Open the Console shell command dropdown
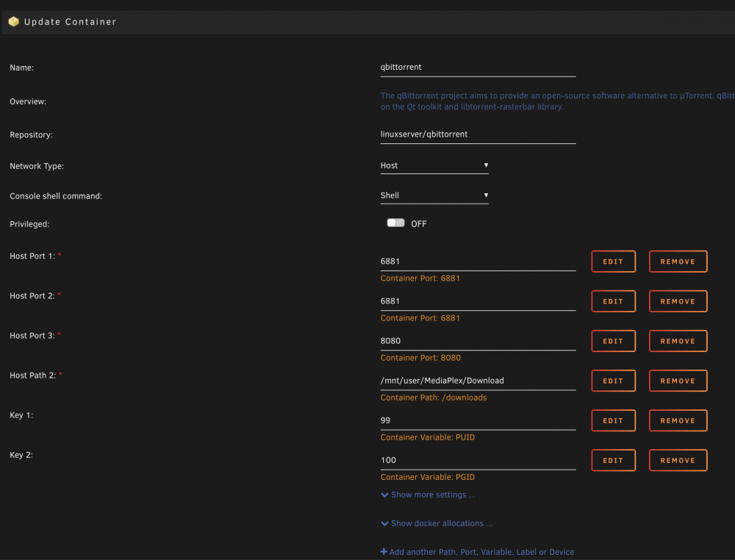The height and width of the screenshot is (560, 735). (x=434, y=195)
